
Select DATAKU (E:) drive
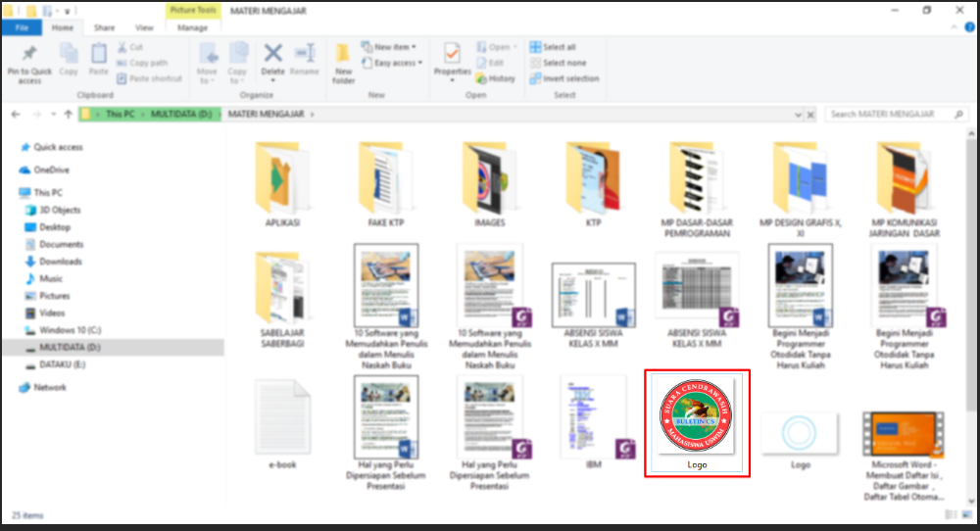63,364
